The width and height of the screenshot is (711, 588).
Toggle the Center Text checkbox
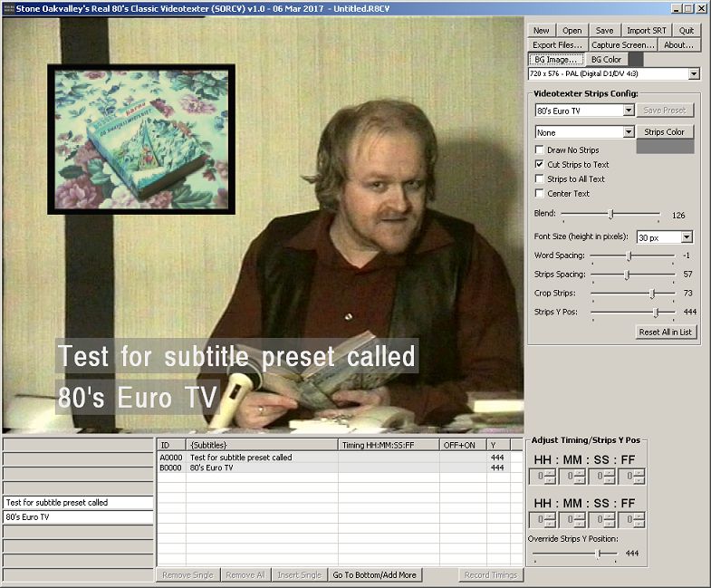click(x=540, y=193)
